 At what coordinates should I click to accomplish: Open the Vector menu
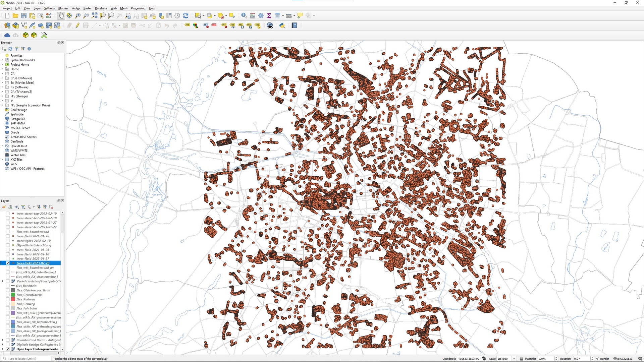(75, 8)
